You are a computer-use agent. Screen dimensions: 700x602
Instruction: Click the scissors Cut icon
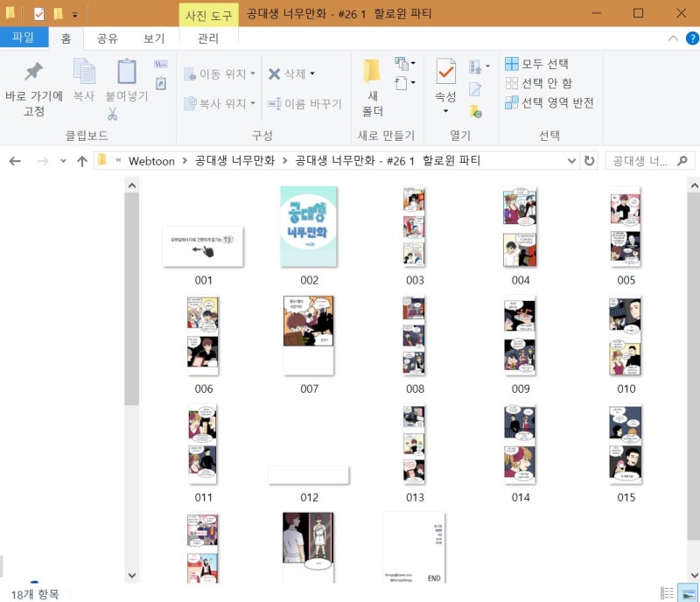pos(113,115)
